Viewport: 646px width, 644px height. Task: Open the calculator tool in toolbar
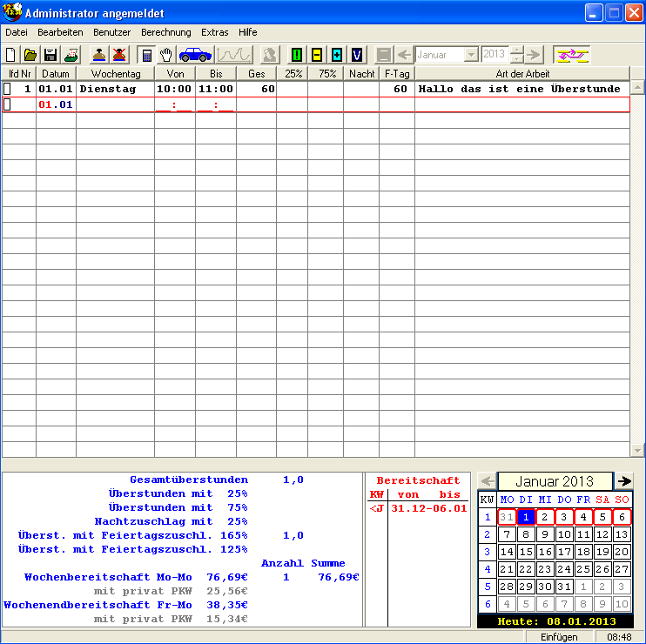[x=147, y=55]
